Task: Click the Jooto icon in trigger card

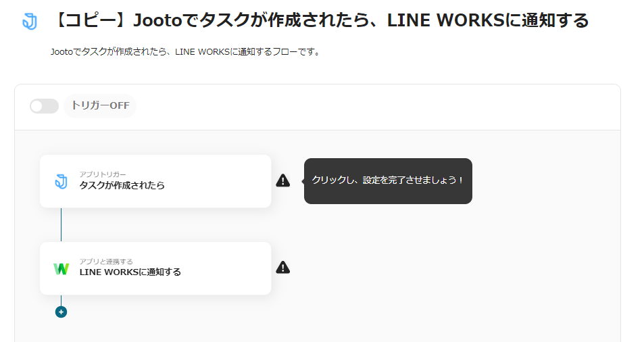Action: tap(61, 181)
